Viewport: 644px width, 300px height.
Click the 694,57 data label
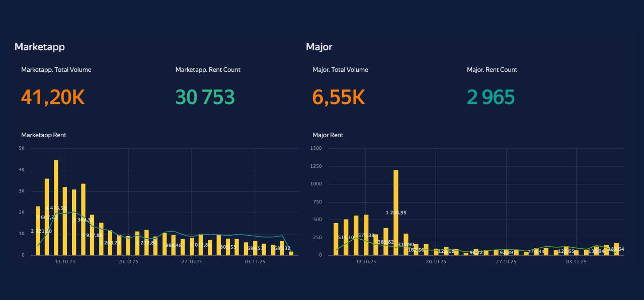(255, 248)
